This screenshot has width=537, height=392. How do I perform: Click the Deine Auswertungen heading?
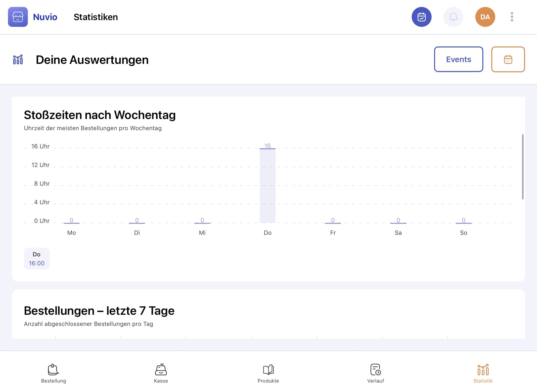click(x=92, y=60)
